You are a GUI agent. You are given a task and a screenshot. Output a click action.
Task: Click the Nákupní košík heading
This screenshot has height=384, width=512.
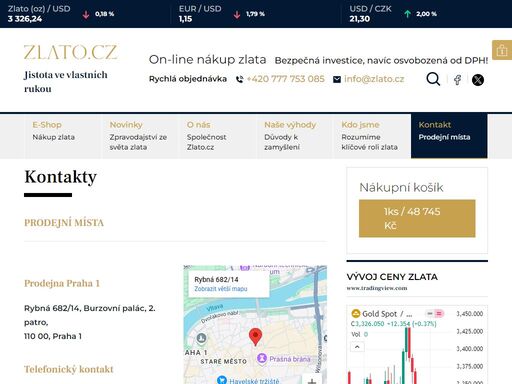tap(401, 187)
